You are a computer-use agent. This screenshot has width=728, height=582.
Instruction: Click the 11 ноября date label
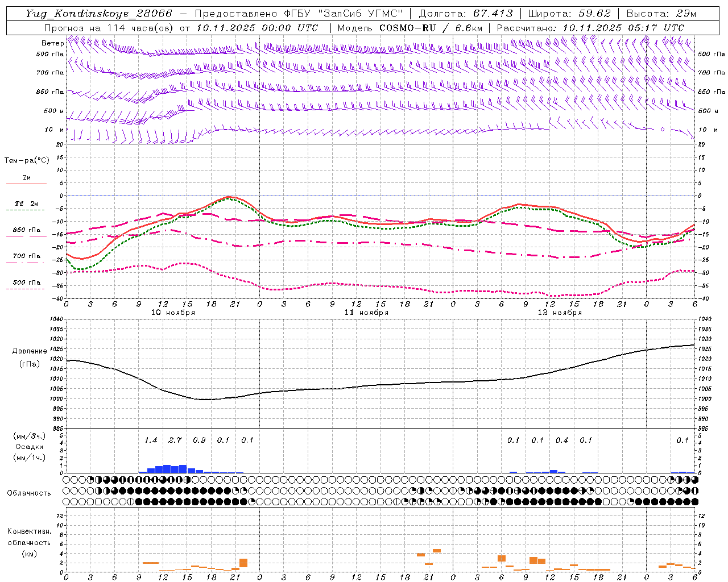coord(366,313)
